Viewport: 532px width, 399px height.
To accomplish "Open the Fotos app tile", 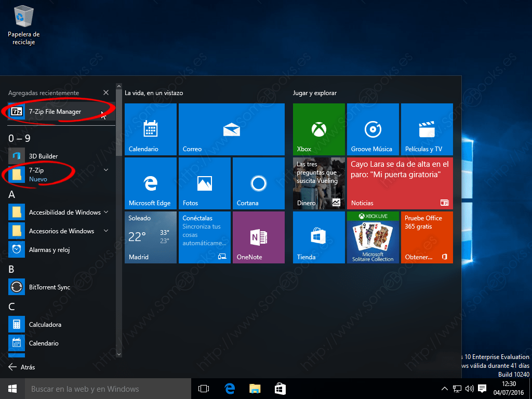I will pos(204,183).
